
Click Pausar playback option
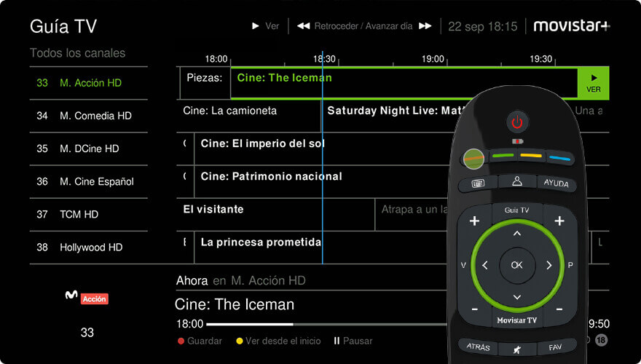tap(353, 341)
